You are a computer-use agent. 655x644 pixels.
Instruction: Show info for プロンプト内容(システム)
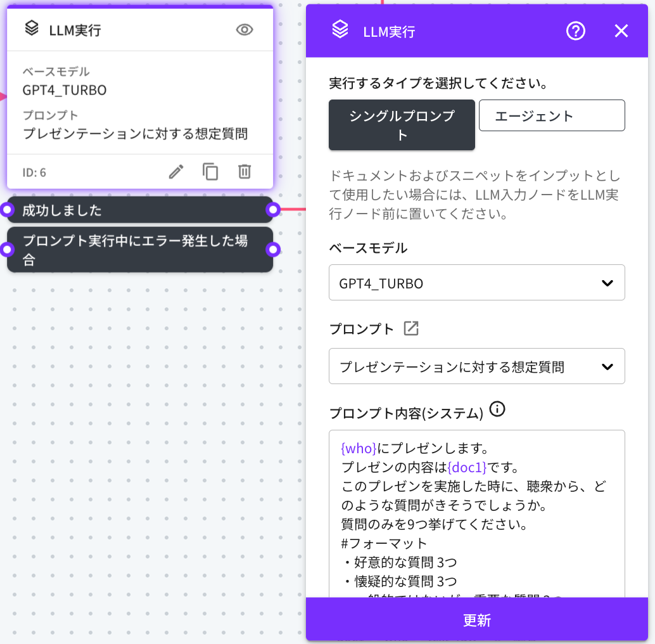click(498, 409)
